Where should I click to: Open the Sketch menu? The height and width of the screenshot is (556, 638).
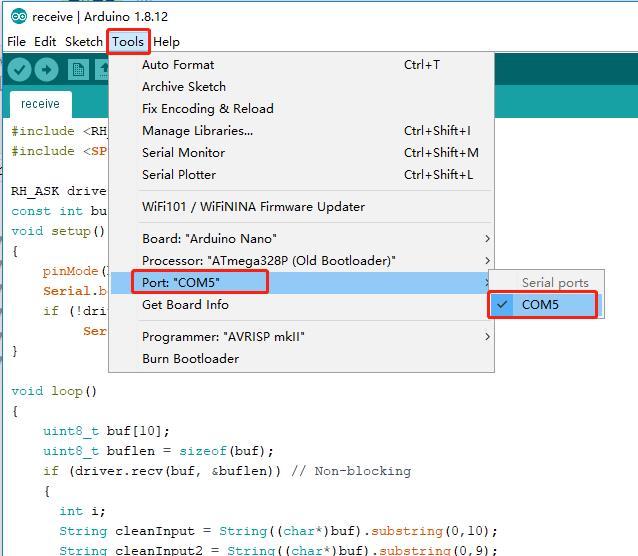84,42
